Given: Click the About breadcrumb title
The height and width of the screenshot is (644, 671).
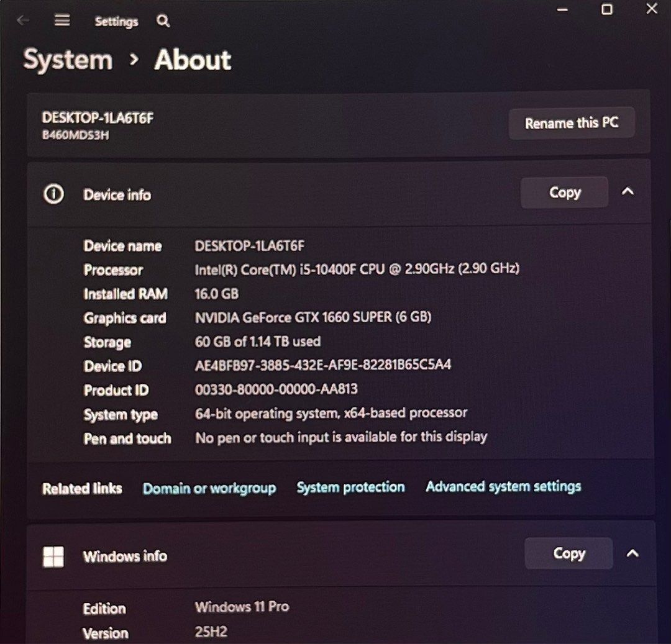Looking at the screenshot, I should point(193,59).
